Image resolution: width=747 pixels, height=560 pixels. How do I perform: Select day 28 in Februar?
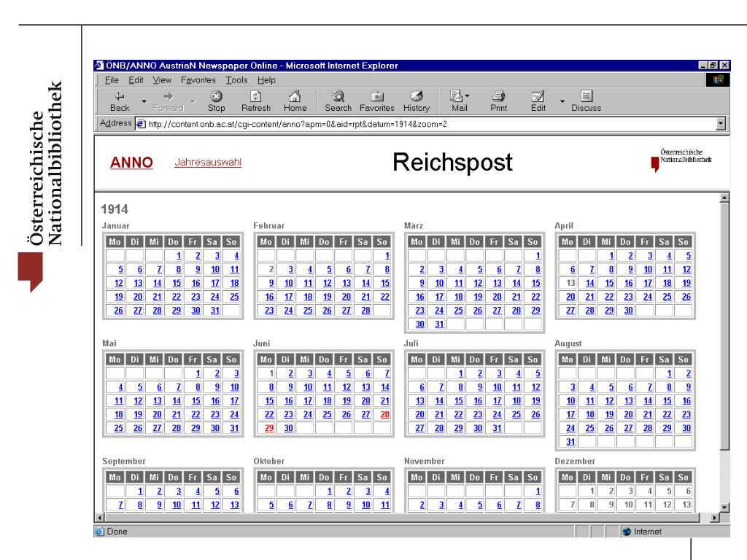(x=365, y=311)
